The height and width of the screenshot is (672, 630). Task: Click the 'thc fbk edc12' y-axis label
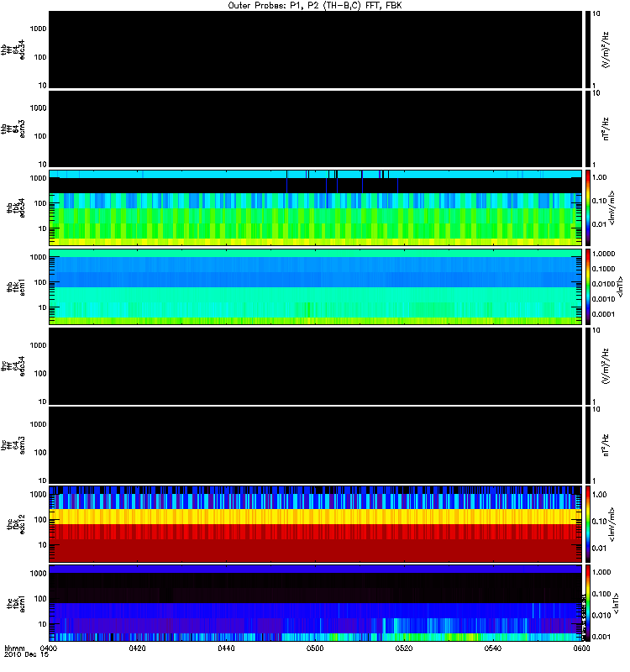coord(16,523)
